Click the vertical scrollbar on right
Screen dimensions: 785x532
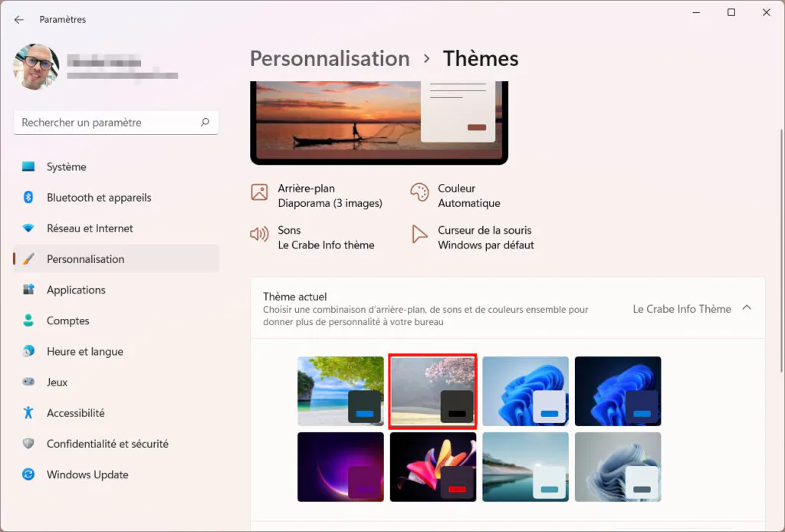781,250
